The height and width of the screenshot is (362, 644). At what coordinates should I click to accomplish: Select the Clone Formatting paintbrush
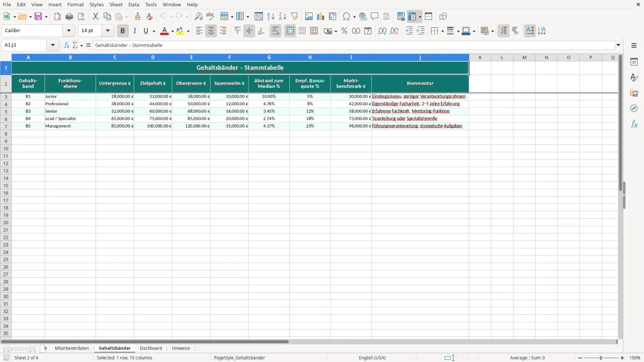(x=137, y=17)
